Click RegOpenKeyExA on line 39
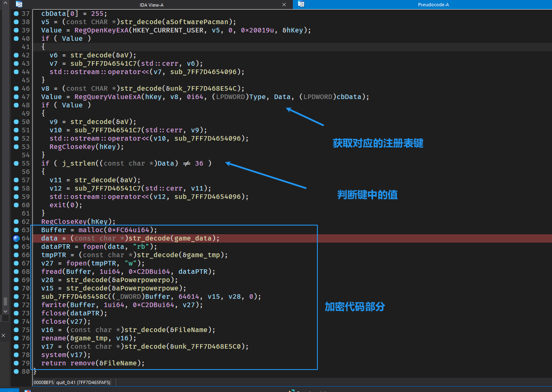 tap(101, 30)
